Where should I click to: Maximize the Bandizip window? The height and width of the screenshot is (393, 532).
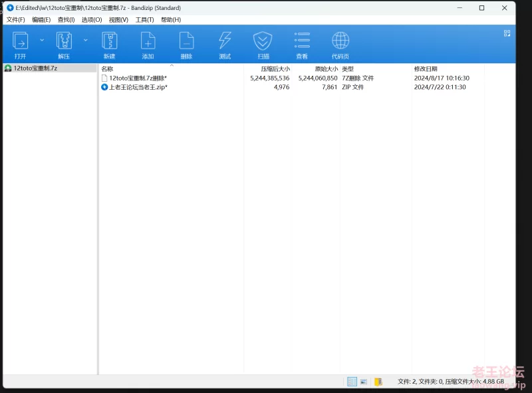click(481, 8)
